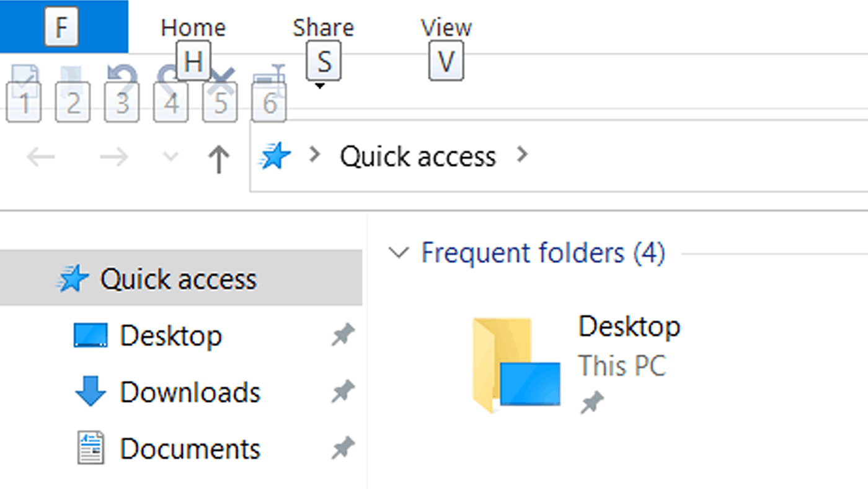Open the Customize Quick Access Toolbar dropdown arrow
This screenshot has height=489, width=868.
pos(320,86)
